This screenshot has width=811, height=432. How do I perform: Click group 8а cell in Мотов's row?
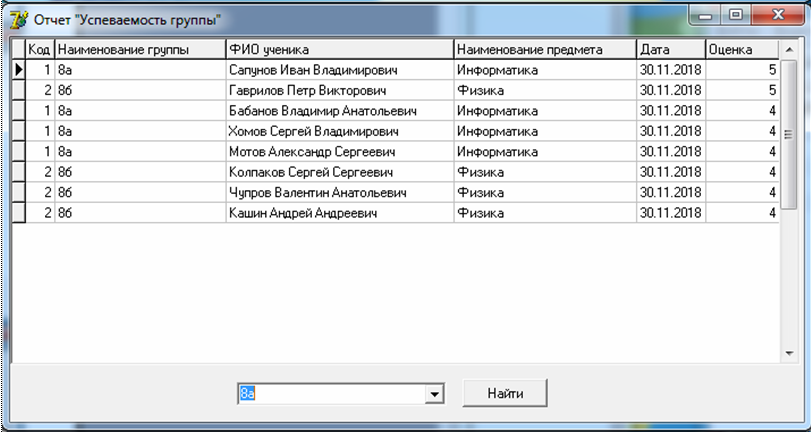[x=140, y=152]
